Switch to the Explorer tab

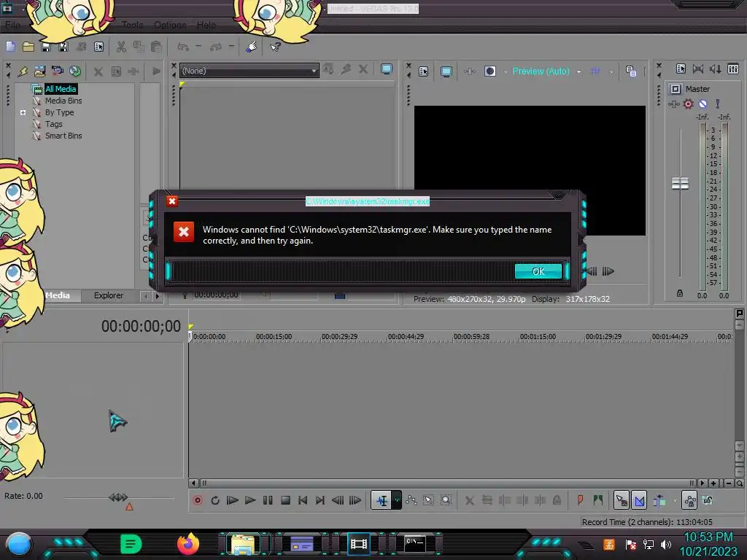point(109,295)
